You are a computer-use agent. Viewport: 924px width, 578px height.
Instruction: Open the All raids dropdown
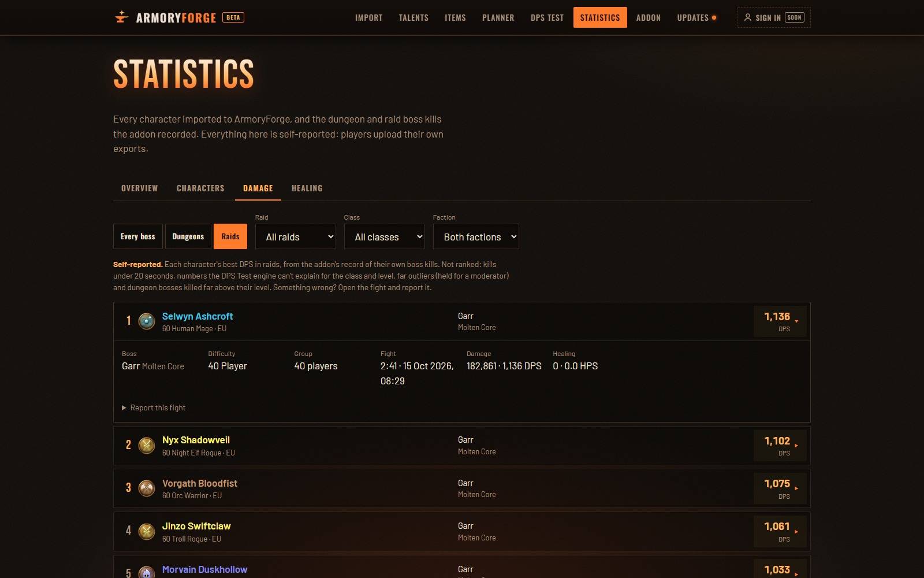pos(296,236)
